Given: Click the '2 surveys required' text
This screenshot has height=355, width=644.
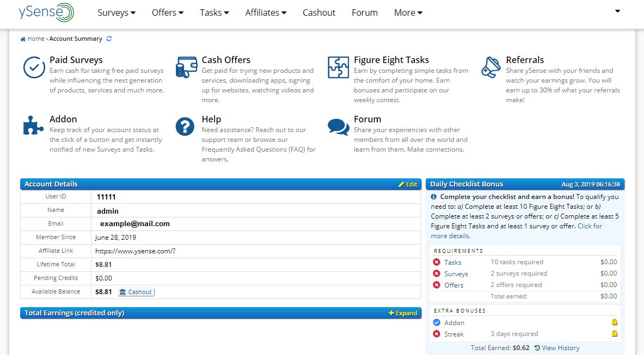Looking at the screenshot, I should [519, 273].
